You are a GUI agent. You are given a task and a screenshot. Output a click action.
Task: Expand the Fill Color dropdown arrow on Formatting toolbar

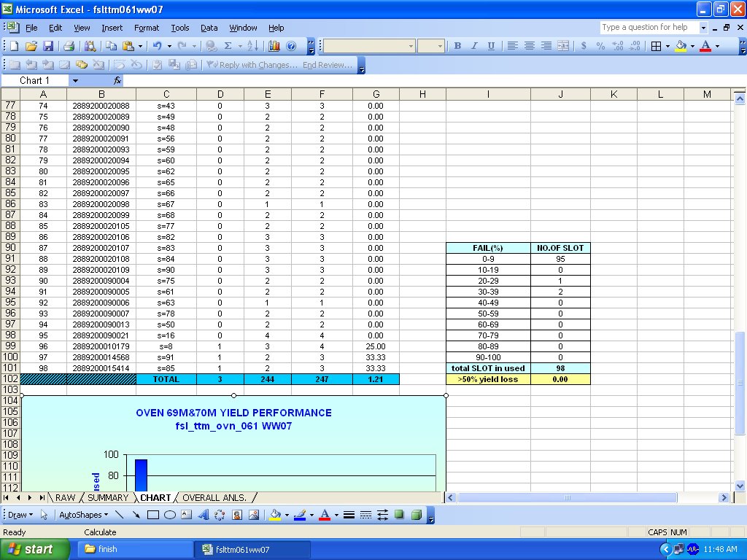[x=692, y=46]
